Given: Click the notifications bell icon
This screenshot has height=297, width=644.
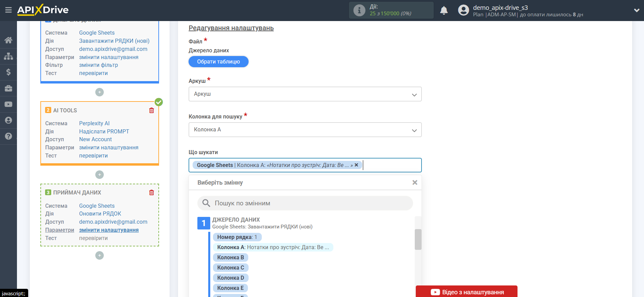Looking at the screenshot, I should pyautogui.click(x=444, y=11).
